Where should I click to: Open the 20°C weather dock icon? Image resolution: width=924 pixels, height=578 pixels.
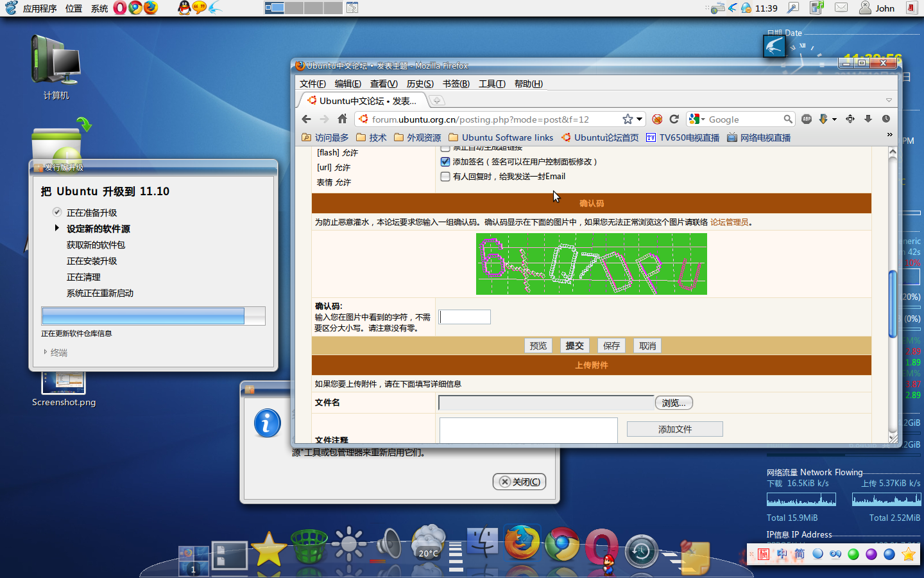[428, 542]
